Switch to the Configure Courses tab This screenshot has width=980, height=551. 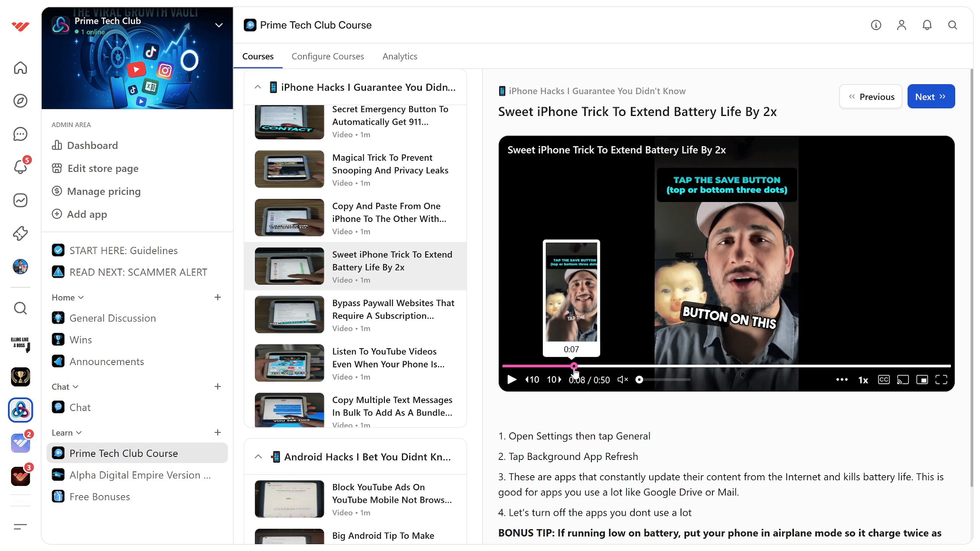pyautogui.click(x=328, y=56)
